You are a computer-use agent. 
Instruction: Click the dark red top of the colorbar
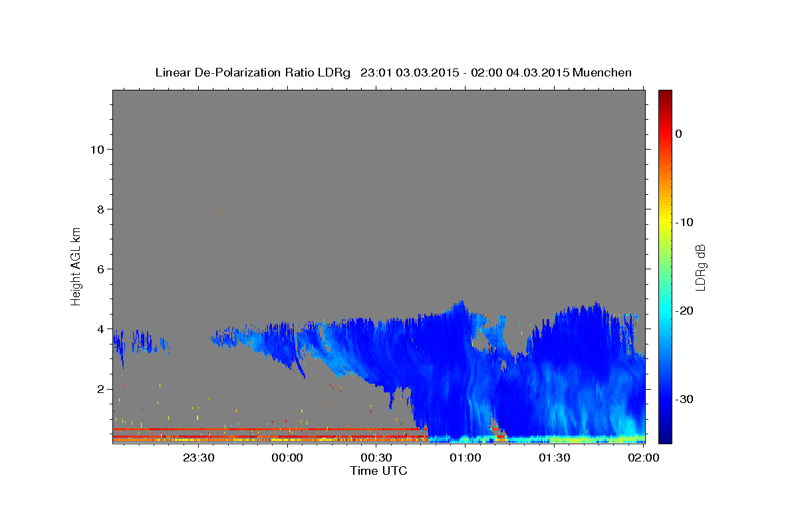665,96
